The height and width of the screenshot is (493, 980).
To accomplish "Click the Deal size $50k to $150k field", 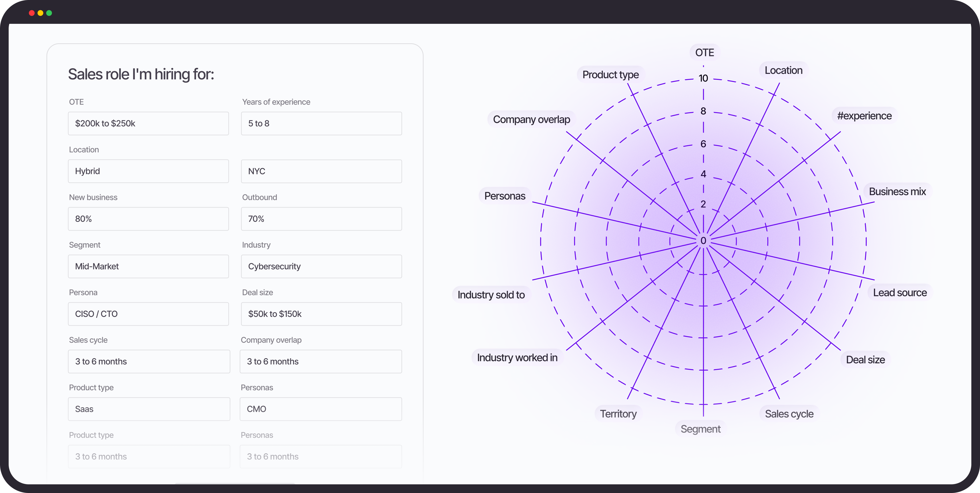I will coord(321,314).
